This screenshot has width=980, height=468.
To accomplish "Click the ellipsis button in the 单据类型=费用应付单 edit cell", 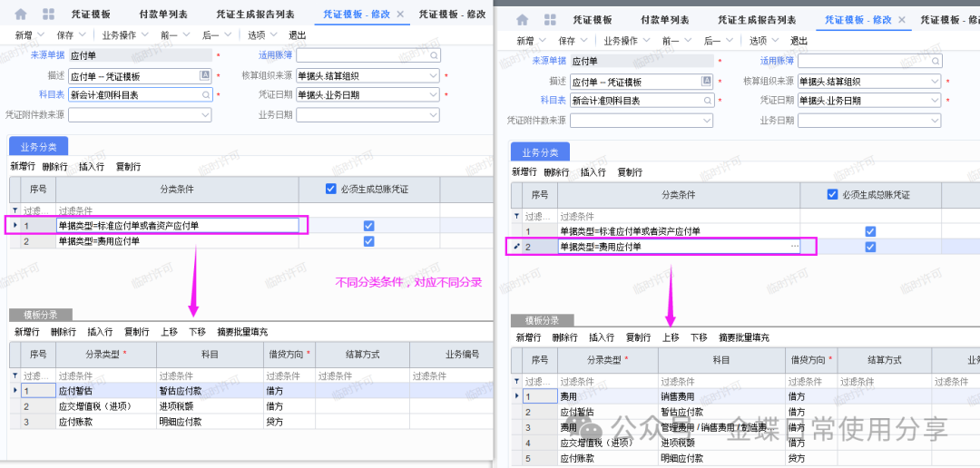I will (x=795, y=247).
